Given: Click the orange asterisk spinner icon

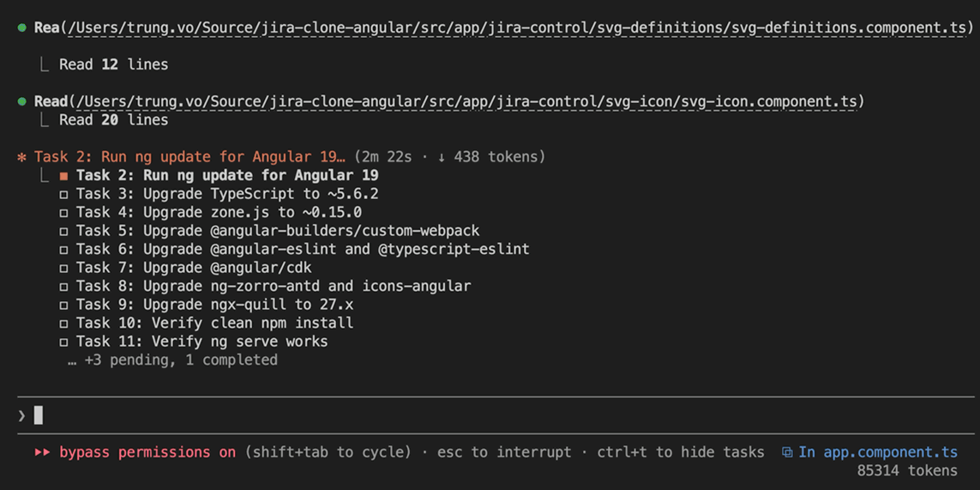Looking at the screenshot, I should click(x=22, y=157).
